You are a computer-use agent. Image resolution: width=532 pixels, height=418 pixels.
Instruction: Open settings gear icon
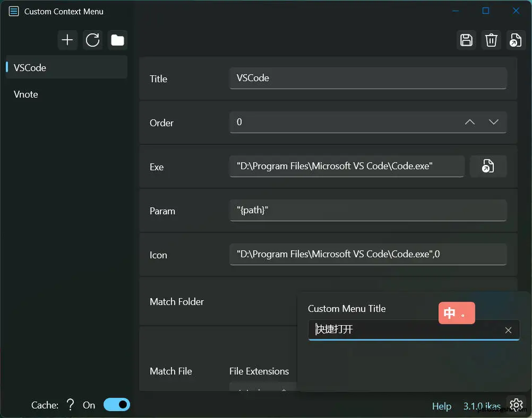[516, 404]
